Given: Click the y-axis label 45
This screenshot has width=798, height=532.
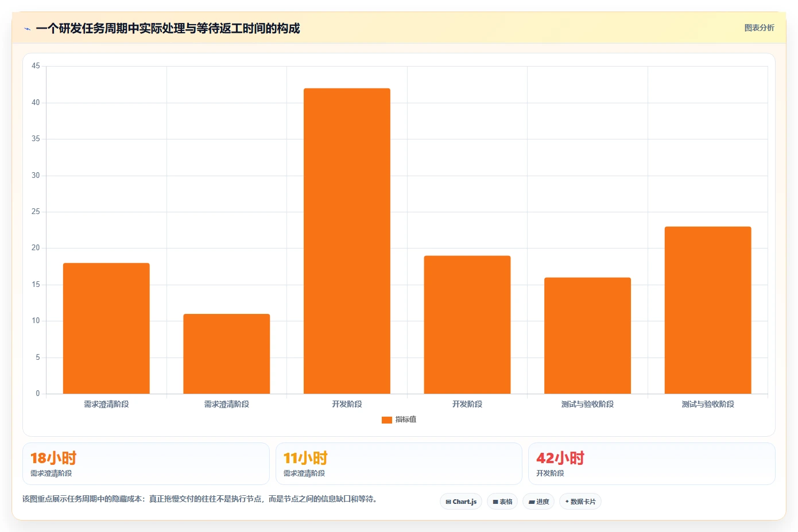Looking at the screenshot, I should point(36,66).
